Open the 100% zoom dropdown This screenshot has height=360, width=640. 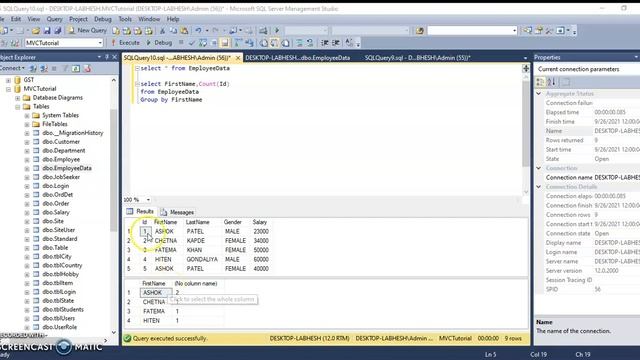click(148, 200)
